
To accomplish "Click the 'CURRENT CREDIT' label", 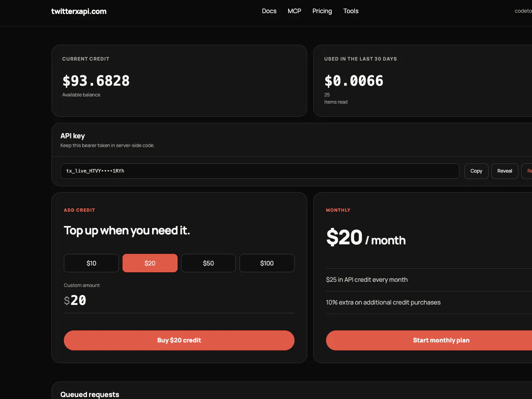I will [x=86, y=59].
